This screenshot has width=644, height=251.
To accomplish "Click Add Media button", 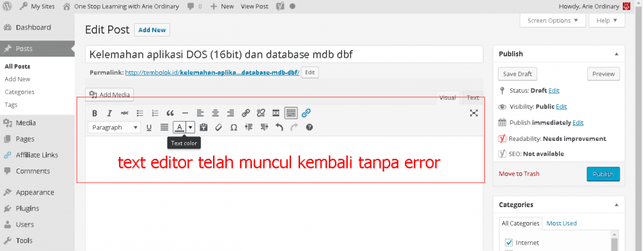I will pos(109,95).
